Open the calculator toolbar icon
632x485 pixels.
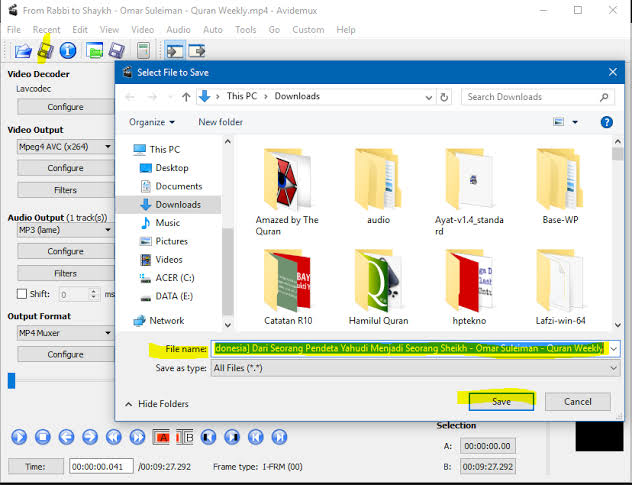click(x=143, y=51)
